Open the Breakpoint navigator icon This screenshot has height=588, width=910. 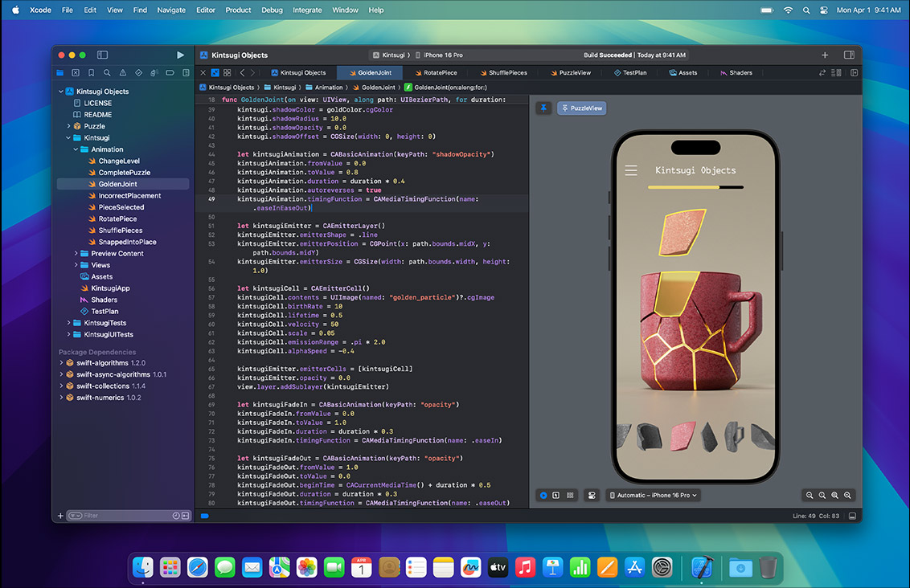click(170, 72)
